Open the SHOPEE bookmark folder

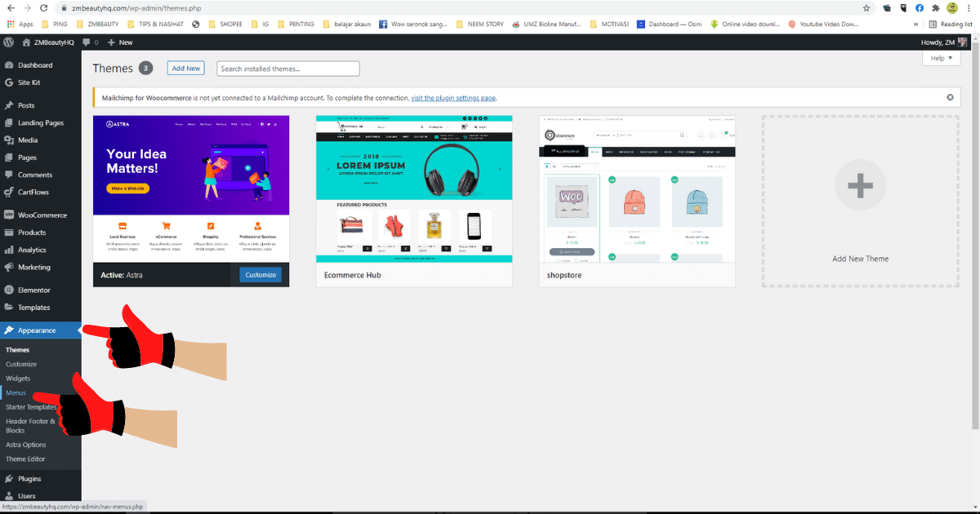[225, 24]
